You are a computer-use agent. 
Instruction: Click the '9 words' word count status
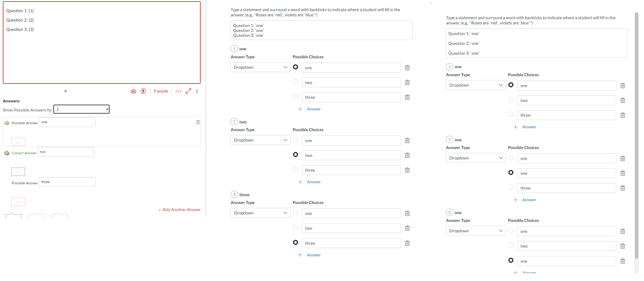[x=161, y=91]
